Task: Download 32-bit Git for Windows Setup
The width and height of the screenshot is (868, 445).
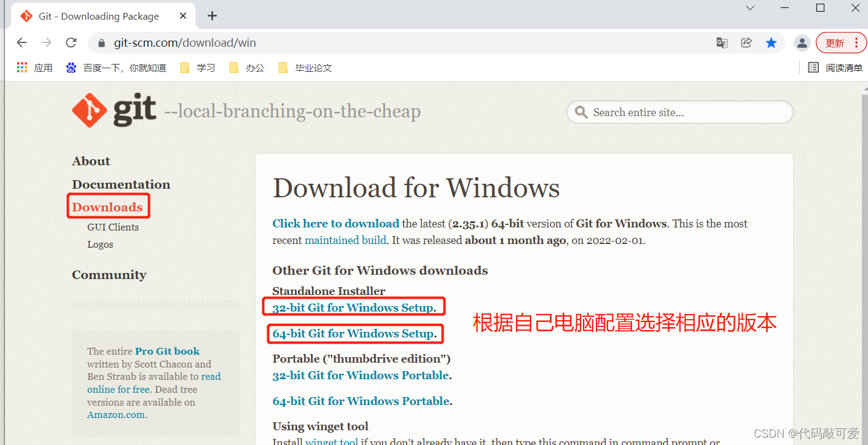Action: (353, 308)
